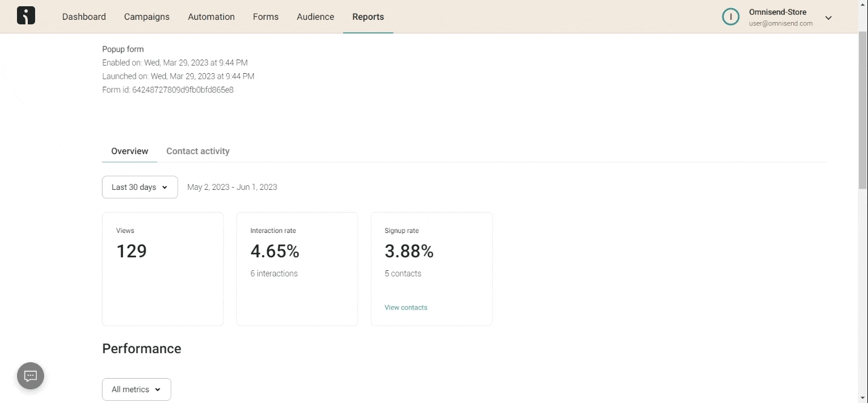This screenshot has height=403, width=868.
Task: Click the 6 interactions text
Action: click(274, 273)
